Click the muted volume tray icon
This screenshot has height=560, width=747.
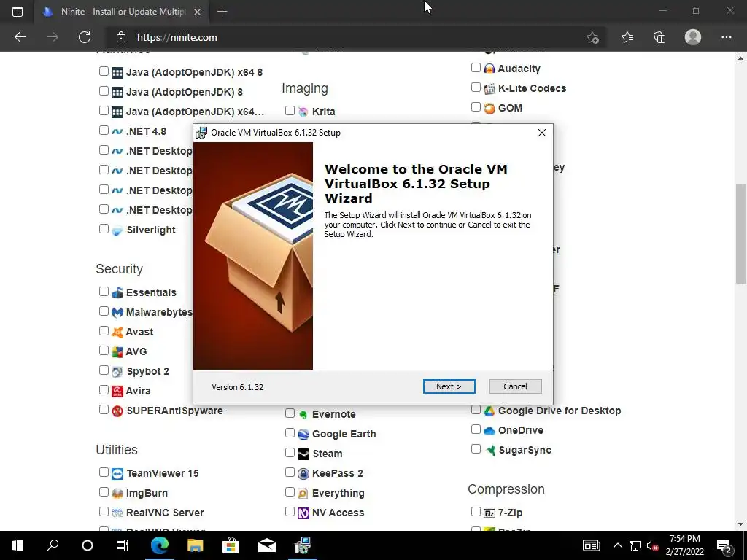pyautogui.click(x=652, y=545)
